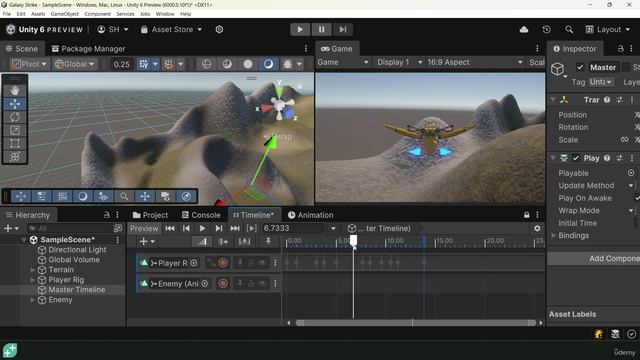The height and width of the screenshot is (360, 640).
Task: Open the 16:9 Aspect dropdown
Action: point(475,62)
